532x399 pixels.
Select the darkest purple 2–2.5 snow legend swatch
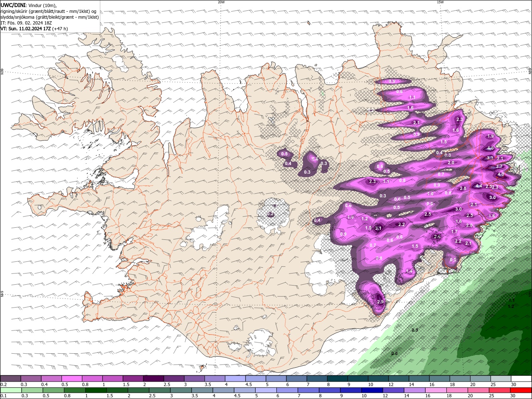[x=153, y=379]
